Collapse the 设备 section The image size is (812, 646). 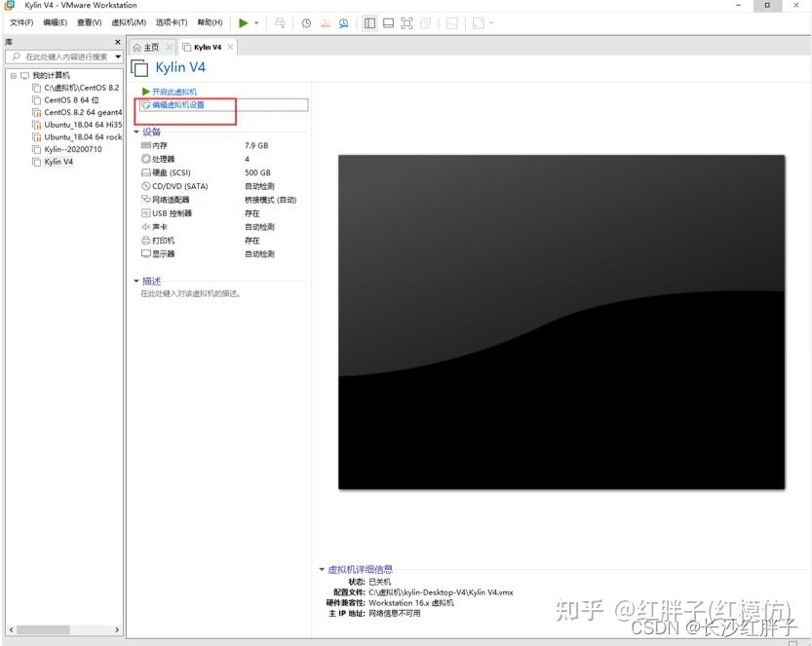pyautogui.click(x=136, y=132)
